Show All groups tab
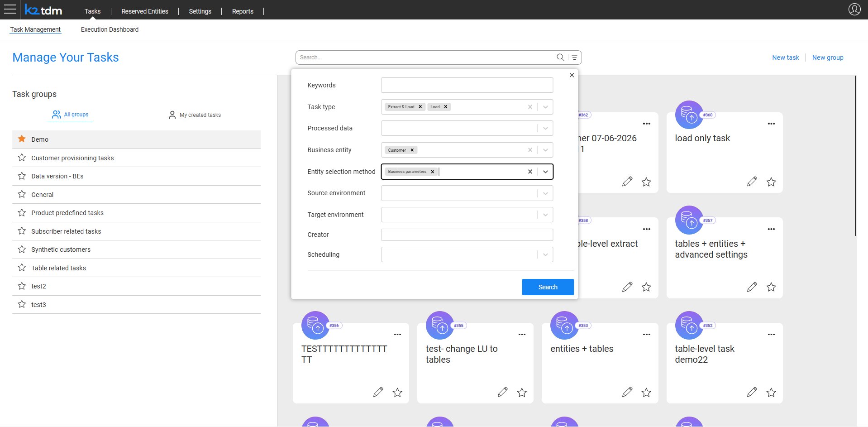 click(x=70, y=115)
